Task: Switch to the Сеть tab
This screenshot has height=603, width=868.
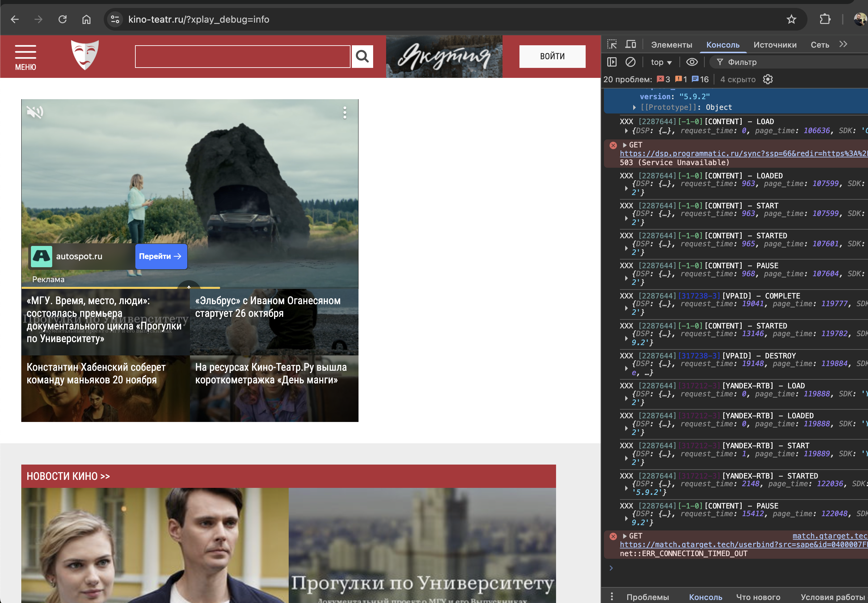Action: [820, 45]
